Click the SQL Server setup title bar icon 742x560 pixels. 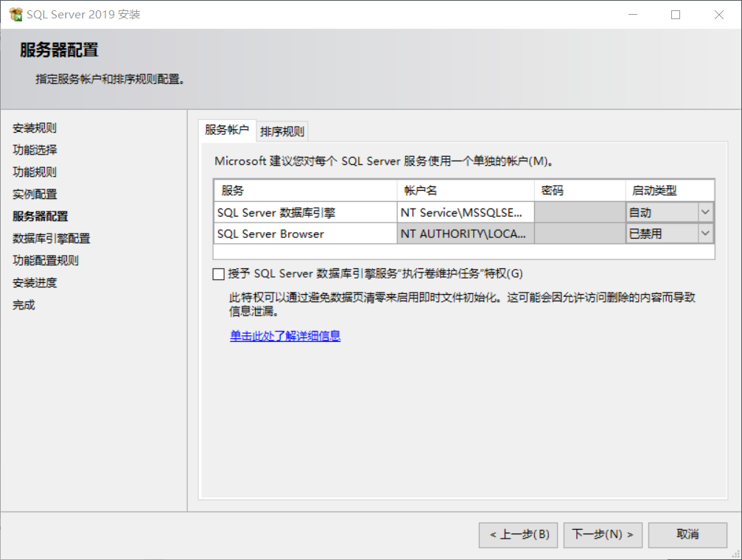point(15,15)
